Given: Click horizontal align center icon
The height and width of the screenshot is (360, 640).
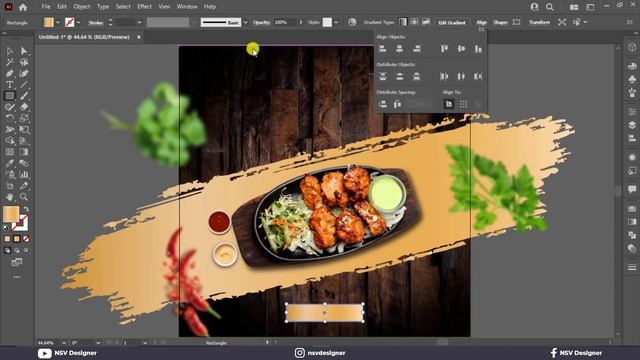Looking at the screenshot, I should 399,49.
